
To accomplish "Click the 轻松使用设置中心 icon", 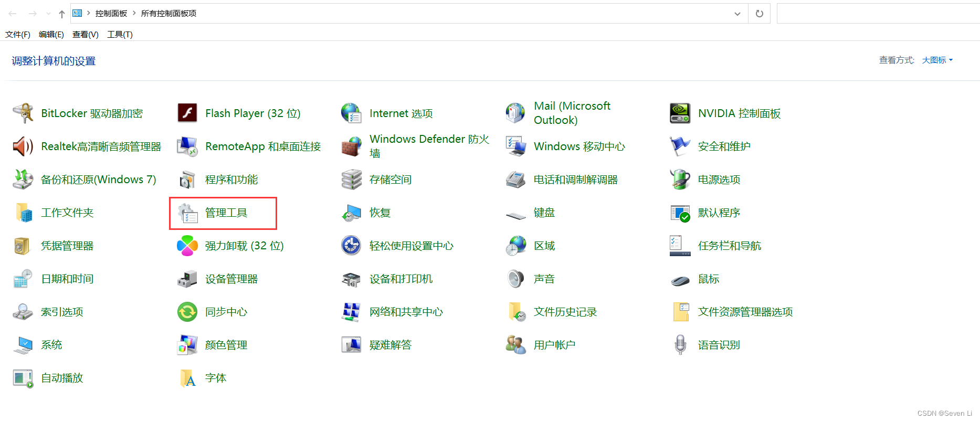I will click(352, 245).
